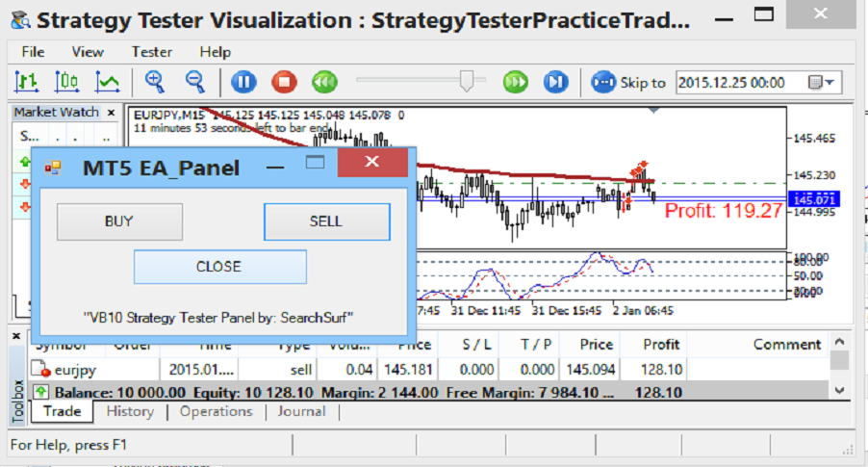Click the Profit column header
This screenshot has width=868, height=467.
661,345
